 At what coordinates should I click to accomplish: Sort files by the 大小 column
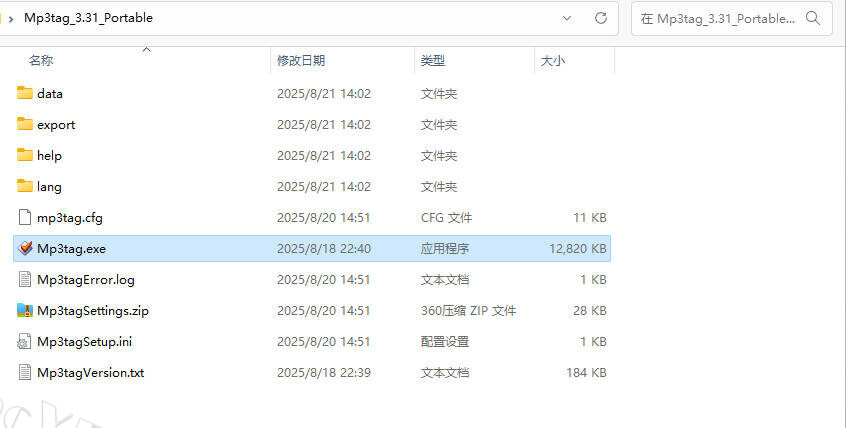552,60
